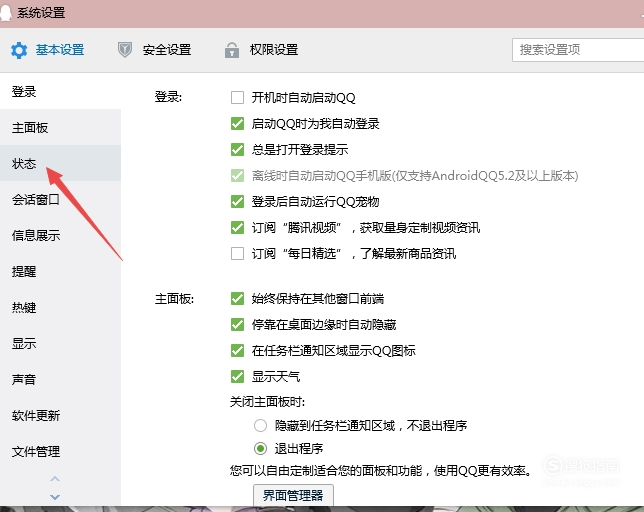644x512 pixels.
Task: Select 状态 in the sidebar
Action: pyautogui.click(x=60, y=163)
